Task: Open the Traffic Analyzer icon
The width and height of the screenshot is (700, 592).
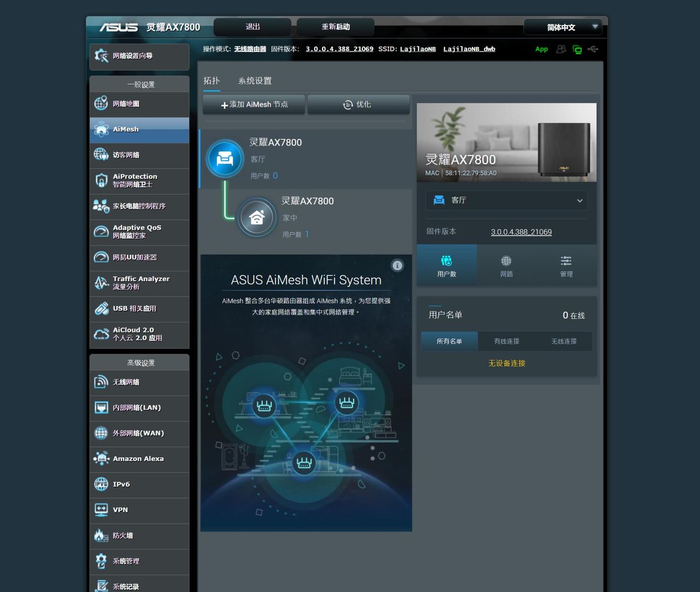Action: click(101, 283)
